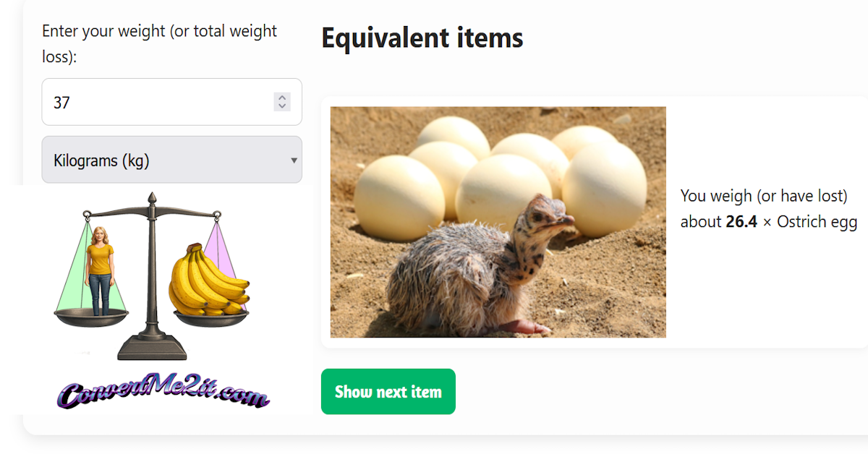Screen dimensions: 868x454
Task: Increase the weight with the up stepper arrow
Action: 282,98
